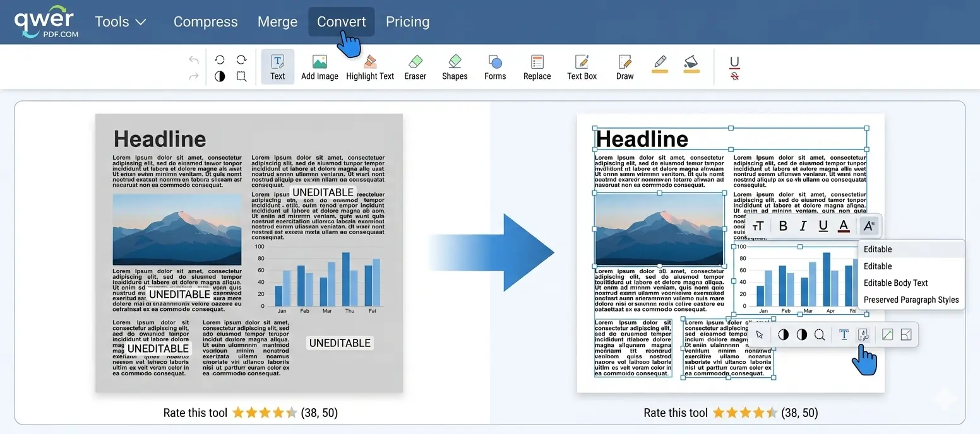Select the mountain image in the editable page

coord(659,229)
